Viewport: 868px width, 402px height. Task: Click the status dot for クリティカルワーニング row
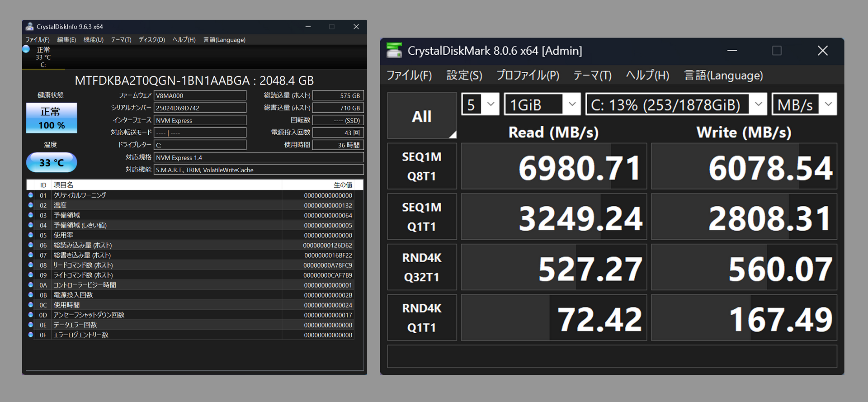[x=31, y=195]
